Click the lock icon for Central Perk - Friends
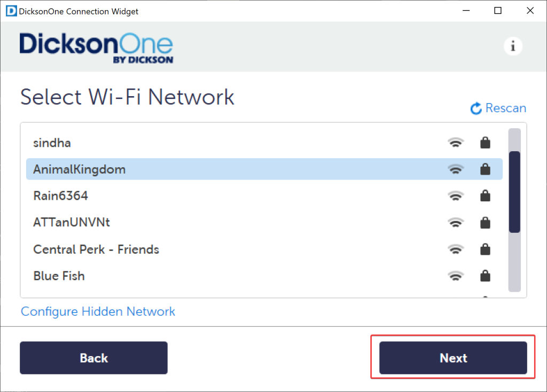This screenshot has width=547, height=392. [485, 249]
